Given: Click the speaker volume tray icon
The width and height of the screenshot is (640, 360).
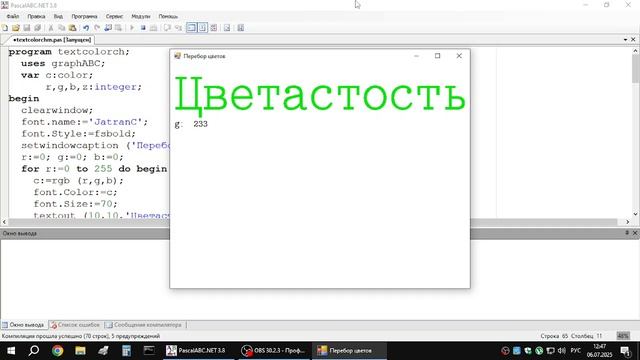Looking at the screenshot, I should [x=562, y=351].
